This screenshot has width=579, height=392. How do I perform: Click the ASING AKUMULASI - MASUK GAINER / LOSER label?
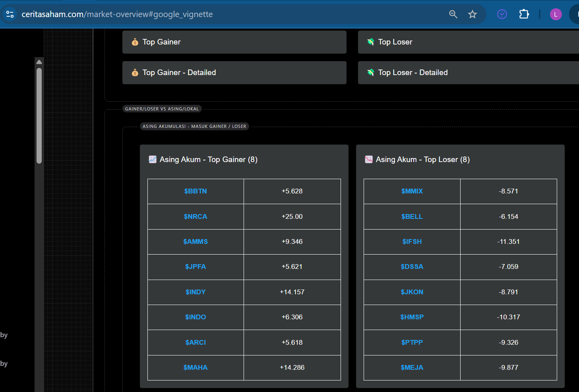click(x=194, y=126)
